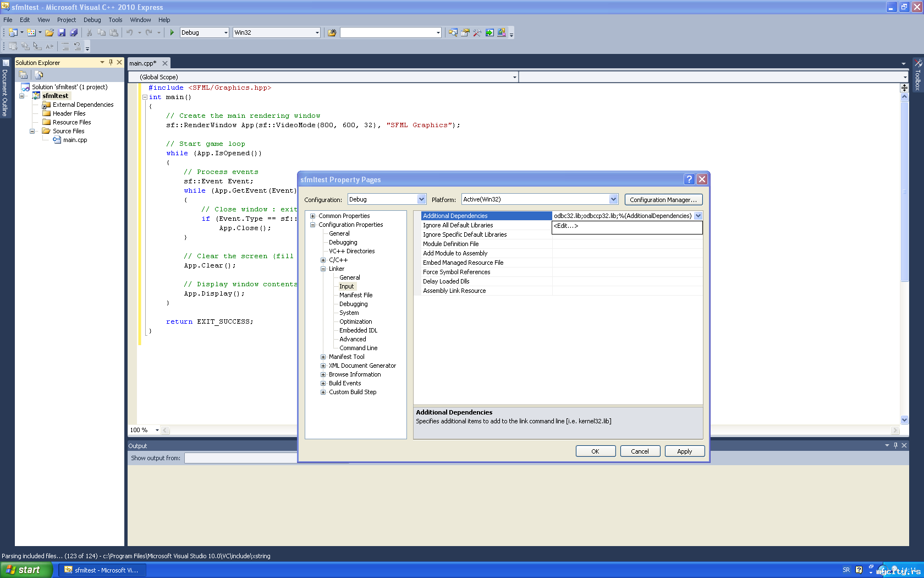The width and height of the screenshot is (924, 578).
Task: Toggle auto-hide pin on the Output panel
Action: click(x=895, y=445)
